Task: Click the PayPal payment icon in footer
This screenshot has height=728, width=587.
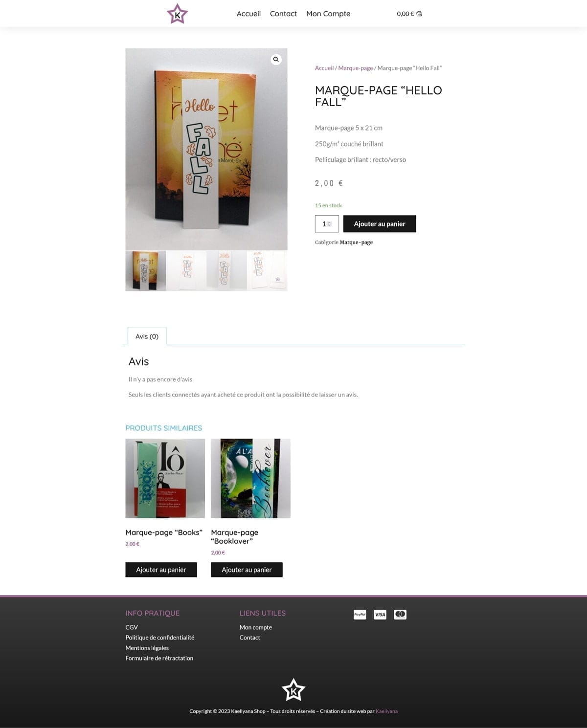Action: pos(360,615)
